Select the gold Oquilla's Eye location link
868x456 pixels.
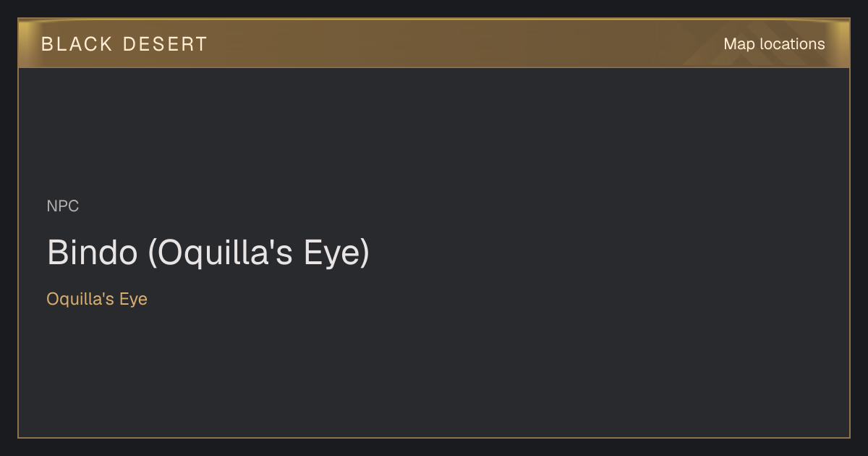point(97,299)
